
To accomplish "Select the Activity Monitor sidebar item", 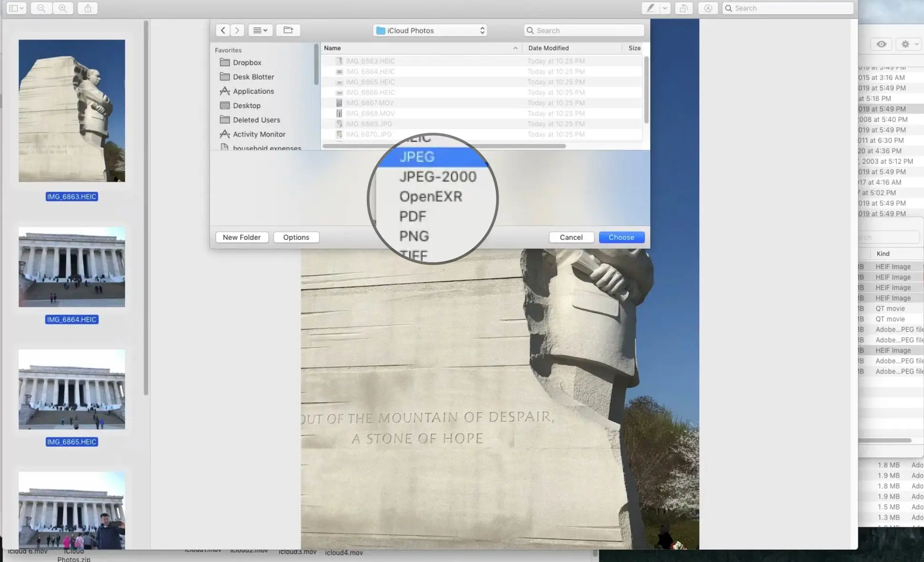I will (258, 134).
